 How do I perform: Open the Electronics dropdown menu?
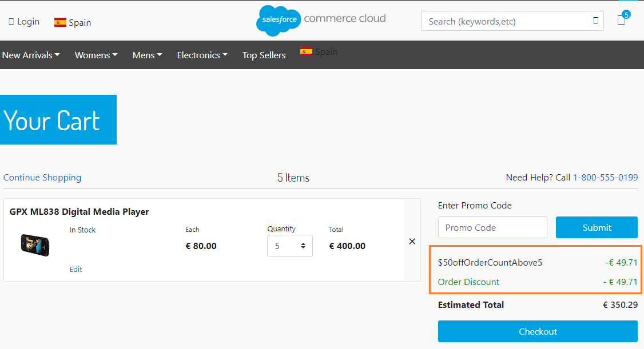[x=202, y=55]
